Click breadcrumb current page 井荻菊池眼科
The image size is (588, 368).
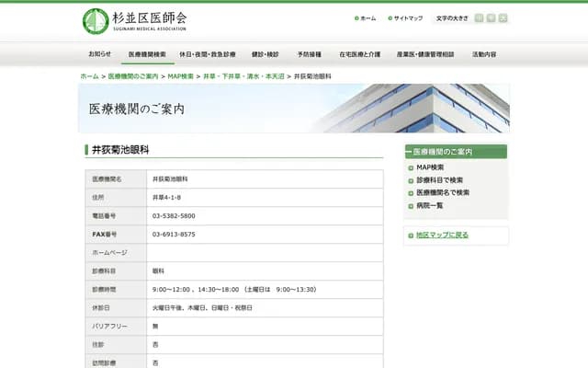(312, 76)
